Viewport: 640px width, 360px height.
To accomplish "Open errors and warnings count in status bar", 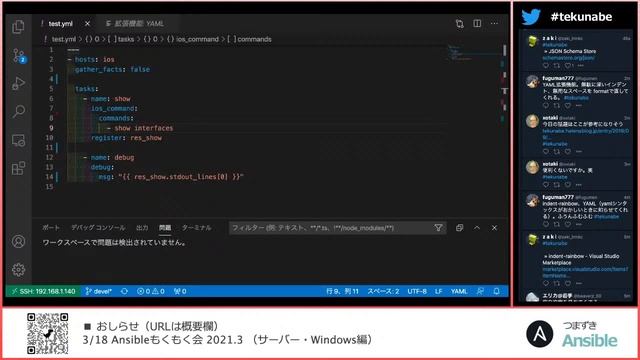I will [x=151, y=291].
